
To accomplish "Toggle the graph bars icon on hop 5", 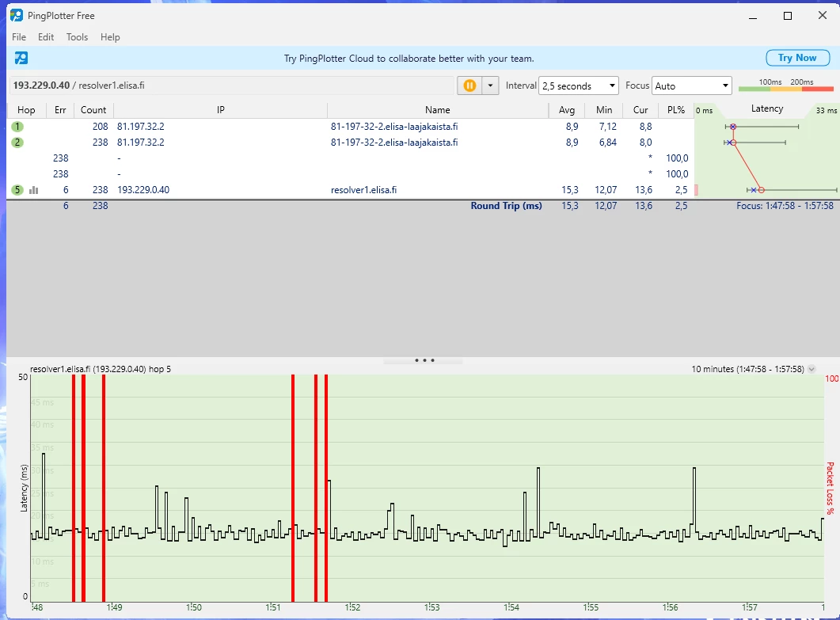I will click(34, 190).
